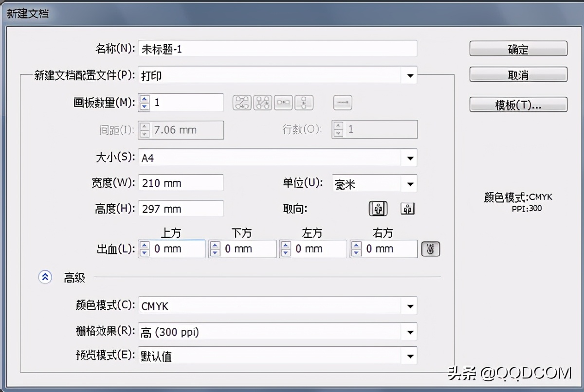Select portrait orientation for 取向
The image size is (584, 392).
[378, 208]
